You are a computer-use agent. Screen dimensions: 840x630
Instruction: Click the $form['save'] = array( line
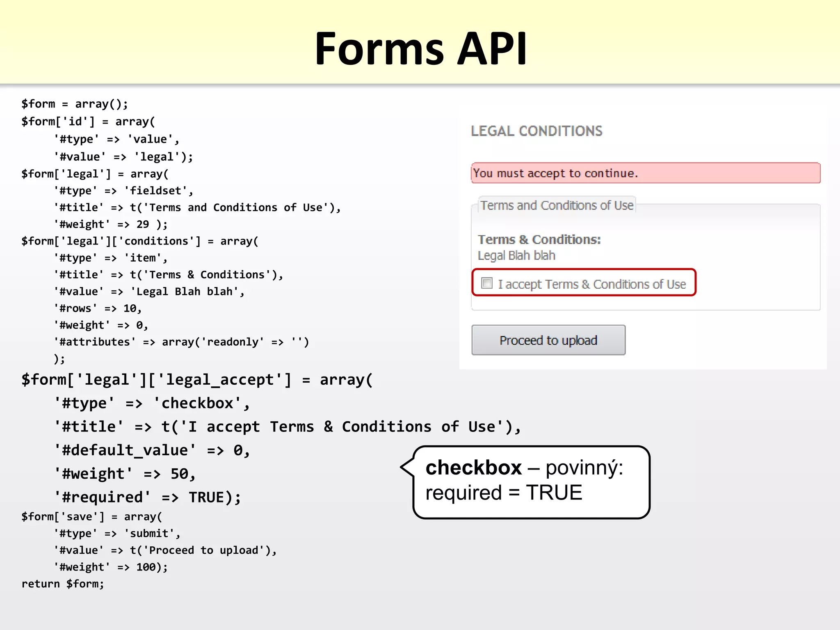(91, 516)
